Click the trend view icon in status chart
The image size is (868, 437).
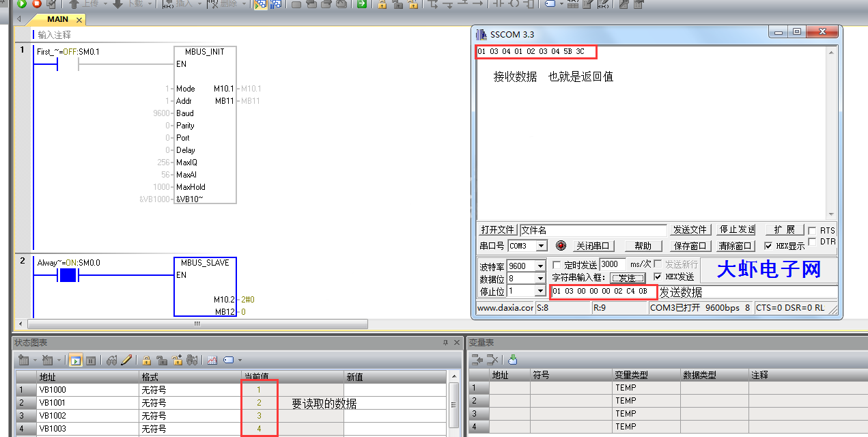click(212, 360)
